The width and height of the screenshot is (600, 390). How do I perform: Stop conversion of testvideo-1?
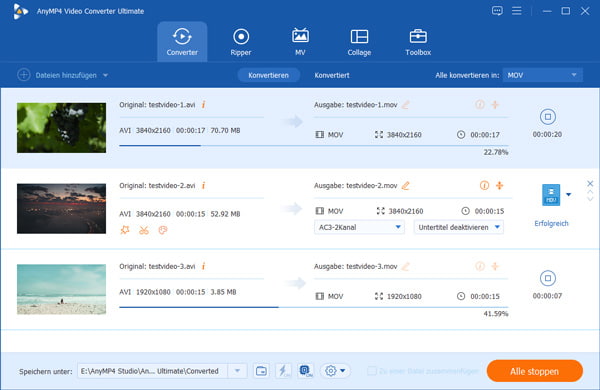(548, 117)
